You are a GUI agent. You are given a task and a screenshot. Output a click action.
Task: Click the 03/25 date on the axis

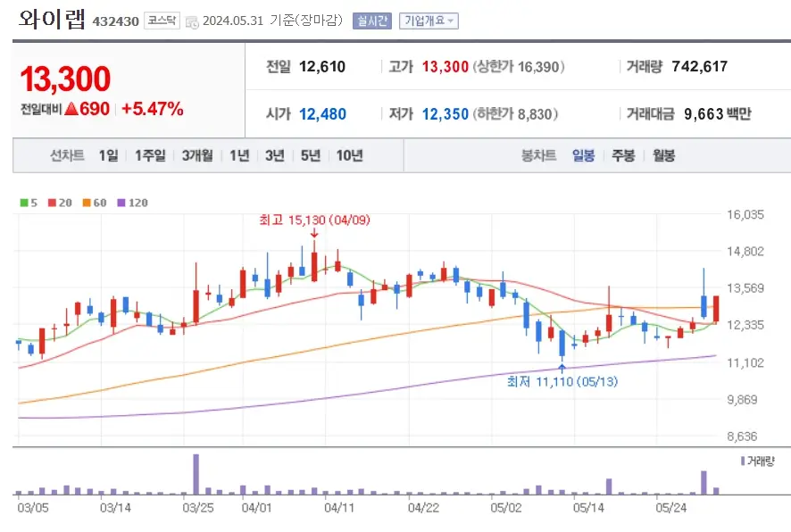198,508
